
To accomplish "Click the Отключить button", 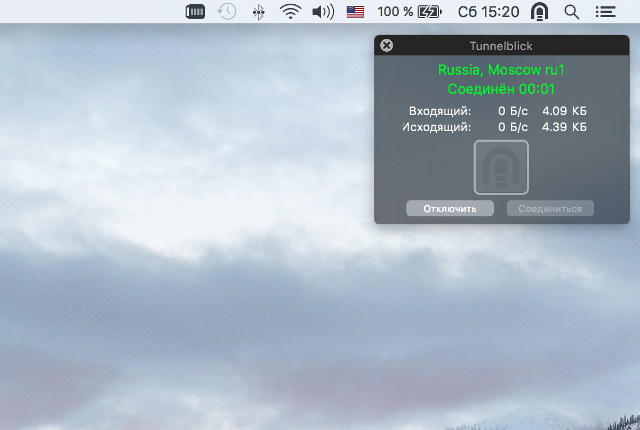I will click(x=450, y=208).
